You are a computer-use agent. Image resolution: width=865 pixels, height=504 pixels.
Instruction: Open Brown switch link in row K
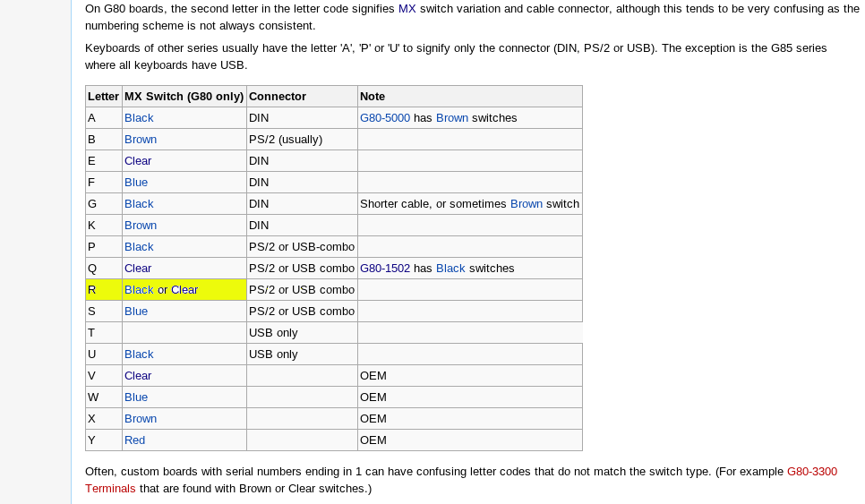141,226
